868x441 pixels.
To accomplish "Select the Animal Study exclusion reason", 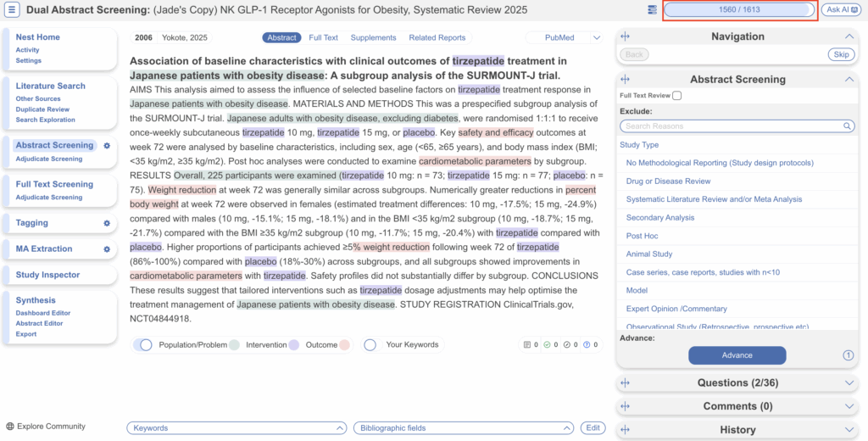I will 649,254.
